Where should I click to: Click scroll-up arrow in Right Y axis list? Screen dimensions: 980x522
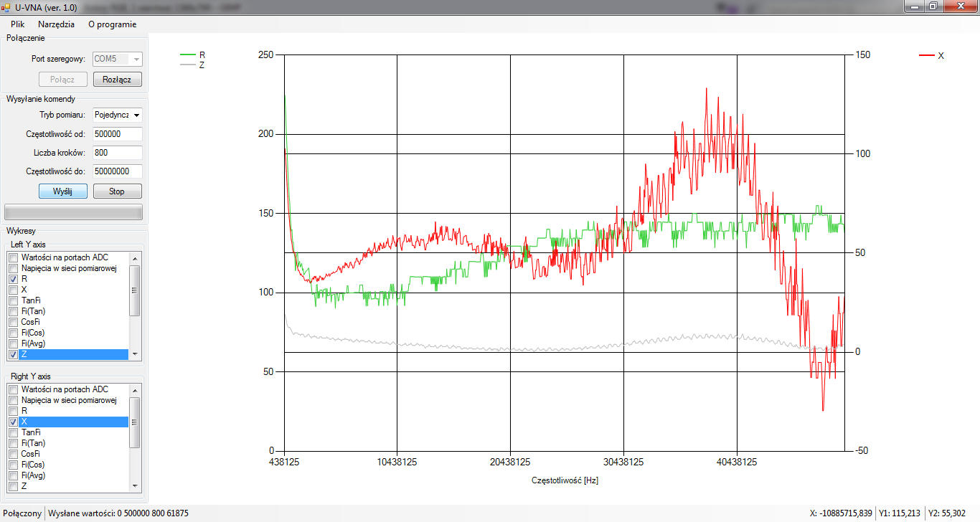134,389
